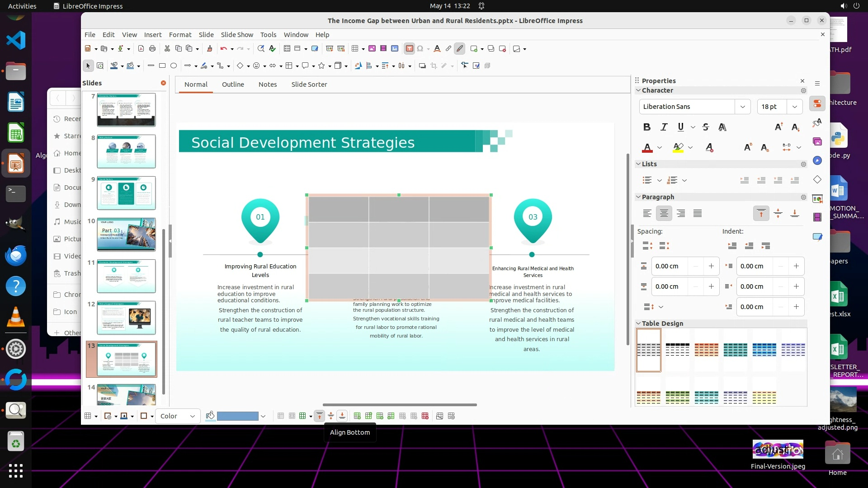Click the Insert Text Box icon
Viewport: 868px width, 488px height.
[x=409, y=49]
